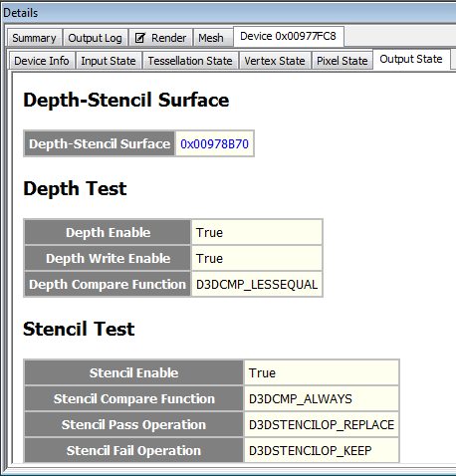Image resolution: width=456 pixels, height=476 pixels.
Task: Switch to the Pixel State tab
Action: pyautogui.click(x=342, y=61)
